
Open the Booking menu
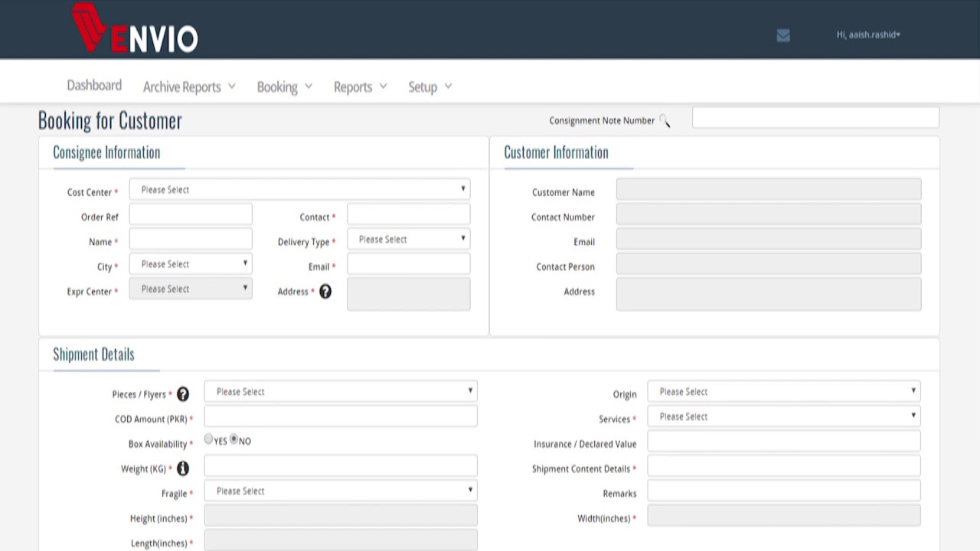(x=284, y=86)
